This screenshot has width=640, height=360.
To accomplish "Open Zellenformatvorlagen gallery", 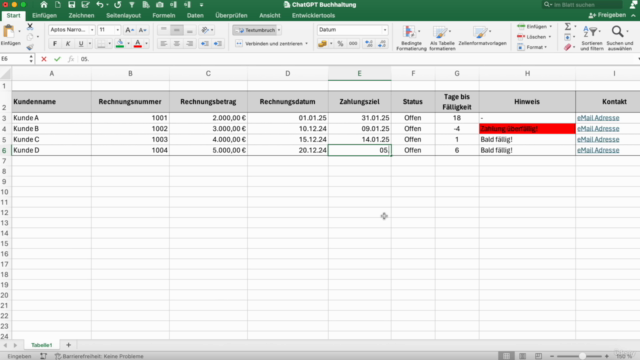I will (482, 36).
